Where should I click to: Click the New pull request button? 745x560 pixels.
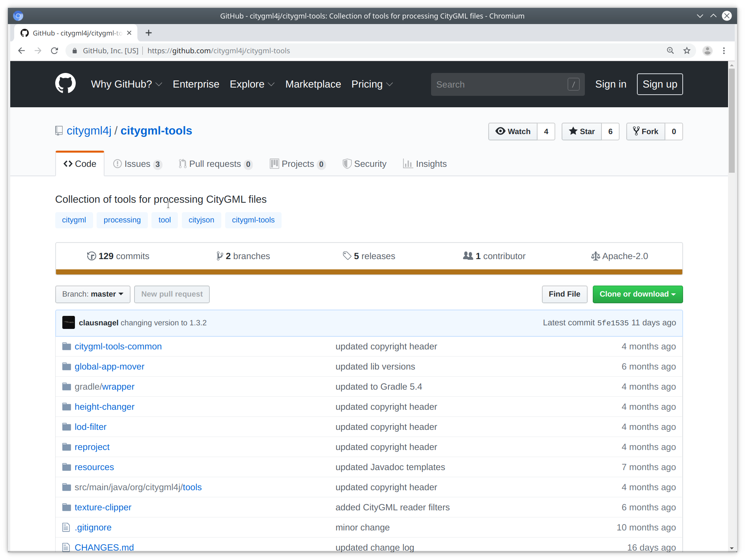click(x=172, y=294)
